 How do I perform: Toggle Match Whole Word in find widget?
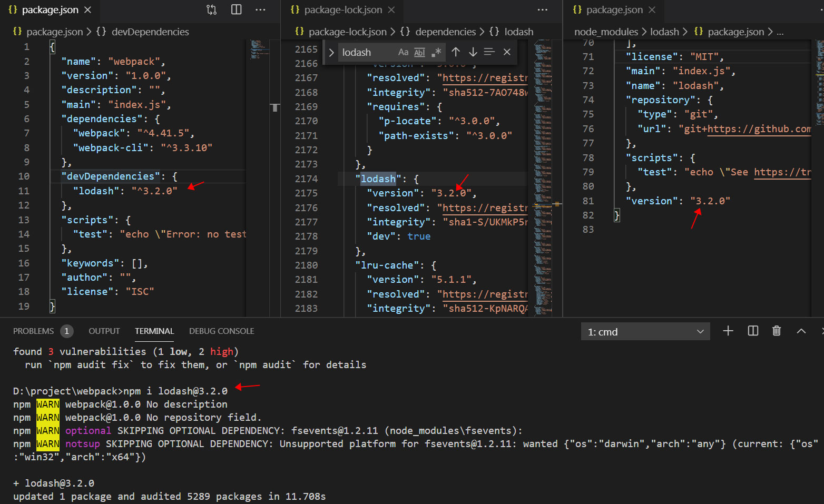pyautogui.click(x=419, y=52)
